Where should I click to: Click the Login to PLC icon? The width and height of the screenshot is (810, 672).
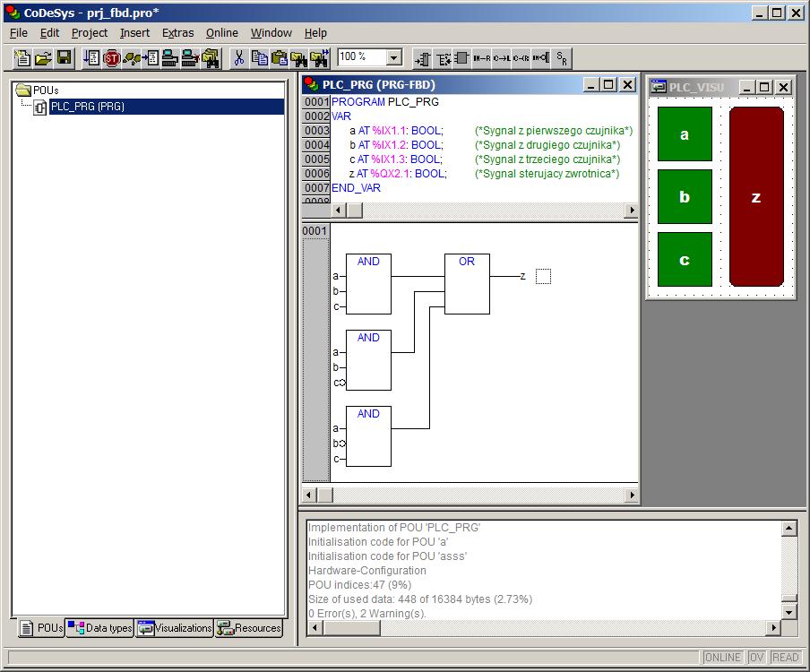tap(170, 58)
